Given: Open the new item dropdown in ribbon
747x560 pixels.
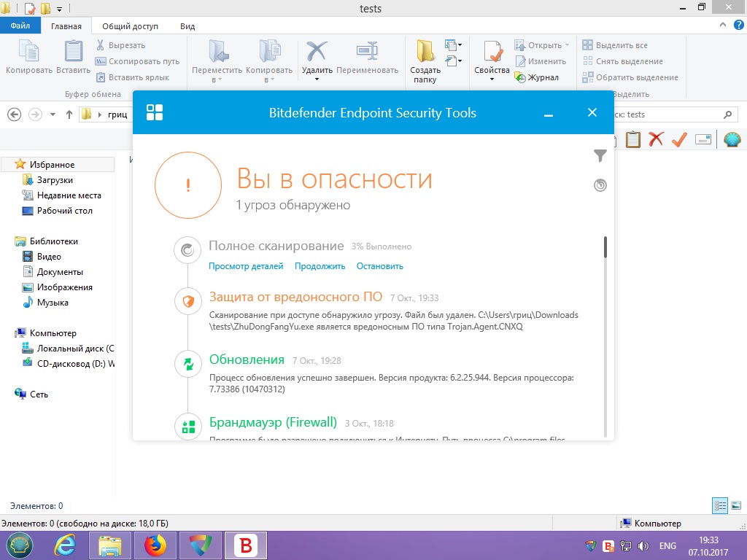Looking at the screenshot, I should [x=453, y=46].
